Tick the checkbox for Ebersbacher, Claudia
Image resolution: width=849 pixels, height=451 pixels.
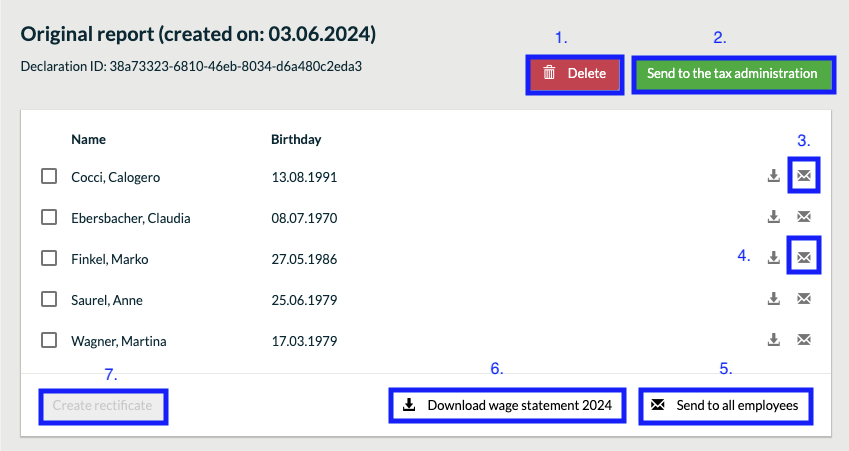pyautogui.click(x=49, y=217)
